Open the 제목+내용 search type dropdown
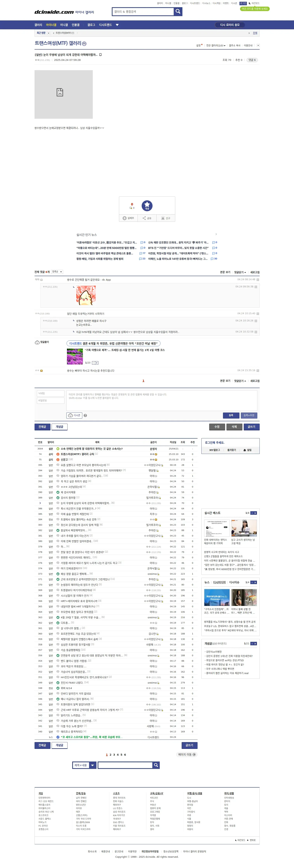The image size is (294, 868). point(84,765)
